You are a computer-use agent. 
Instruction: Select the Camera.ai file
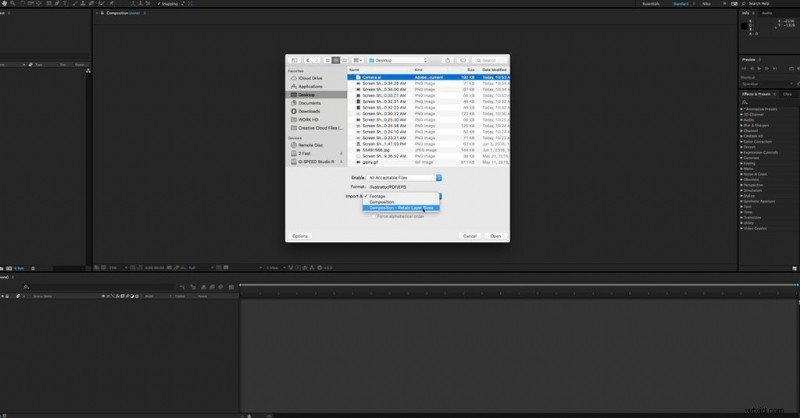[428, 77]
